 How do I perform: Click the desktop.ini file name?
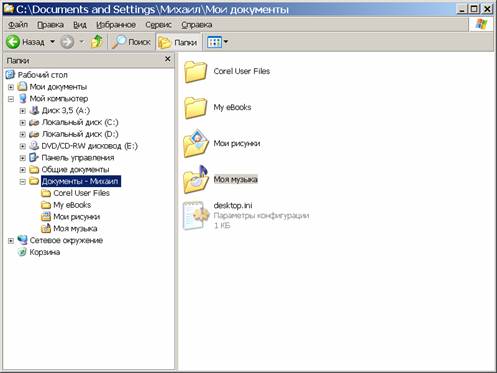coord(233,205)
